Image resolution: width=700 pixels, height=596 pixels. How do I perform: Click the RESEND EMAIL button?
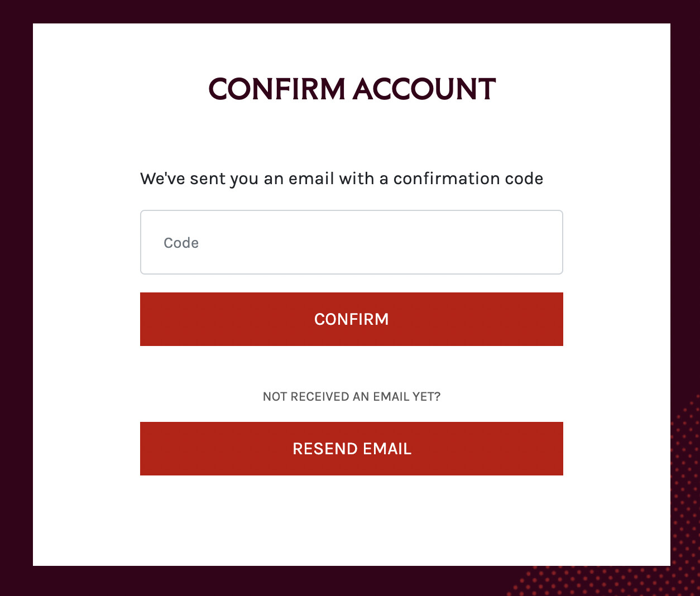[351, 449]
